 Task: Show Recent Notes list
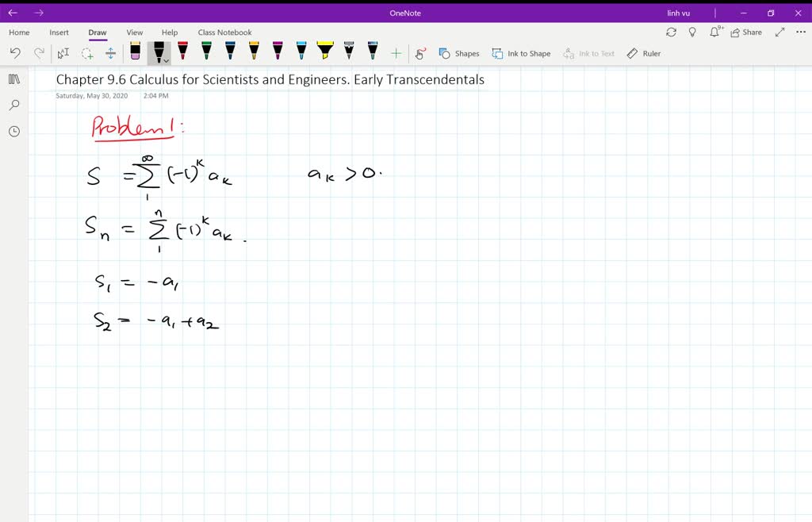[x=13, y=131]
